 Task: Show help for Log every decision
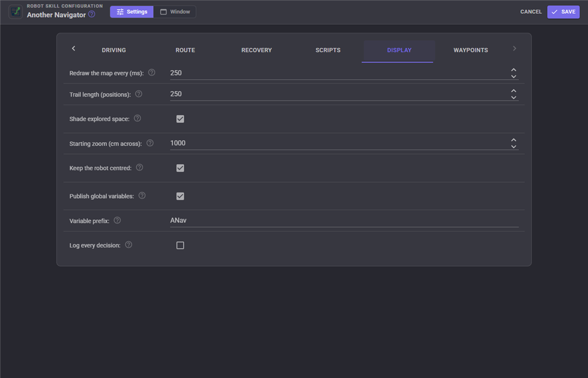tap(129, 245)
